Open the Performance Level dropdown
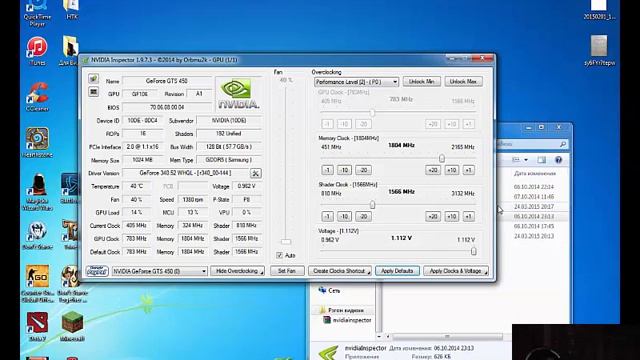 click(356, 82)
